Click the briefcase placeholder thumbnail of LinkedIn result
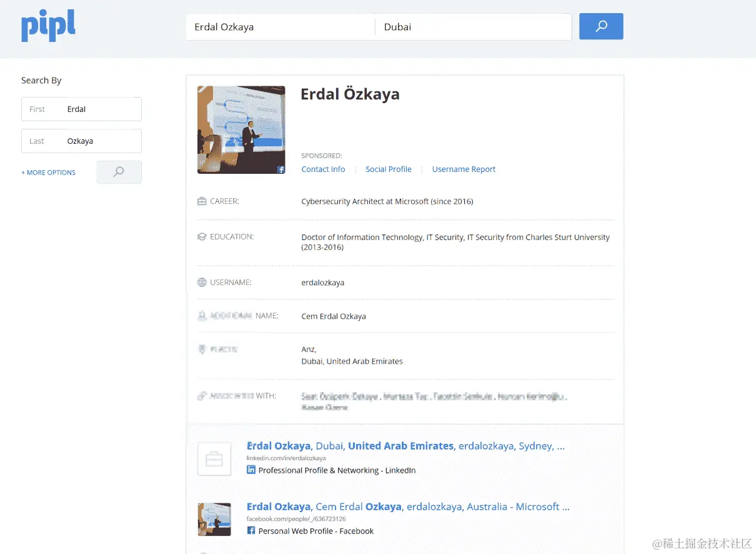Screen dimensions: 756x554 coord(214,459)
